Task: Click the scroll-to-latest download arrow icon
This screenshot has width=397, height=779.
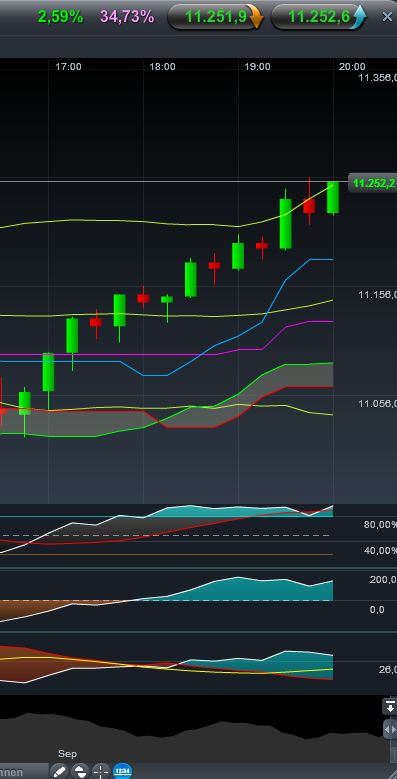Action: 390,706
